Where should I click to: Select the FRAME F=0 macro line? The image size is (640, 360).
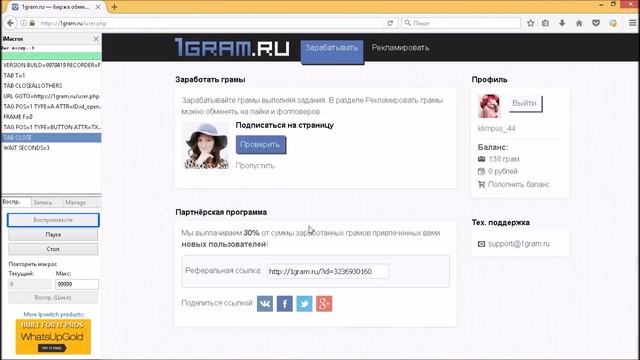click(51, 117)
